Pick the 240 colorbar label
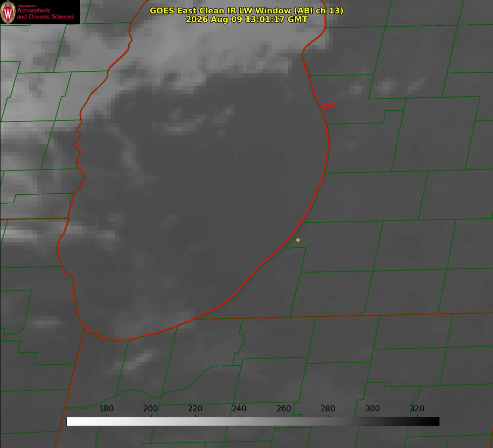Viewport: 493px width, 448px height. pos(239,408)
